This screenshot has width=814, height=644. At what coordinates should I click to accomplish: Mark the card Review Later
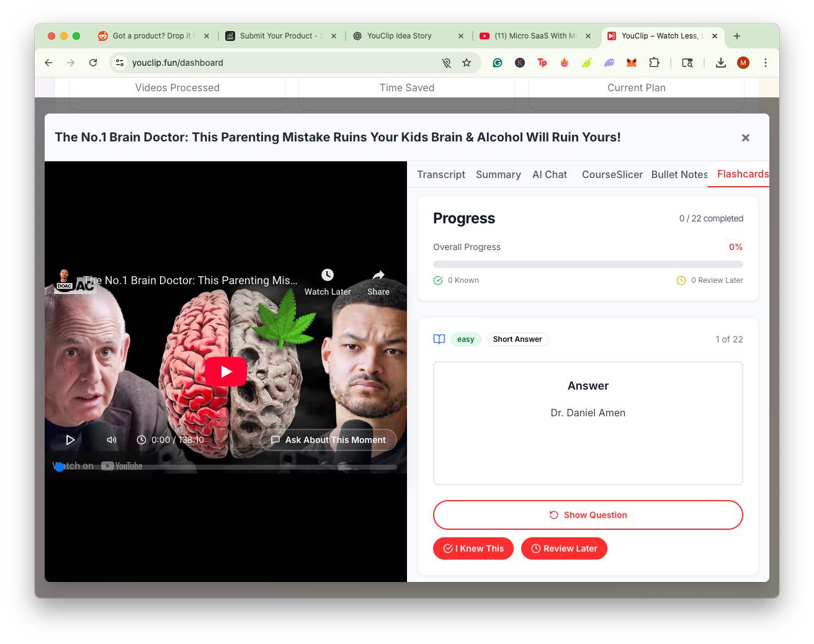pyautogui.click(x=564, y=548)
